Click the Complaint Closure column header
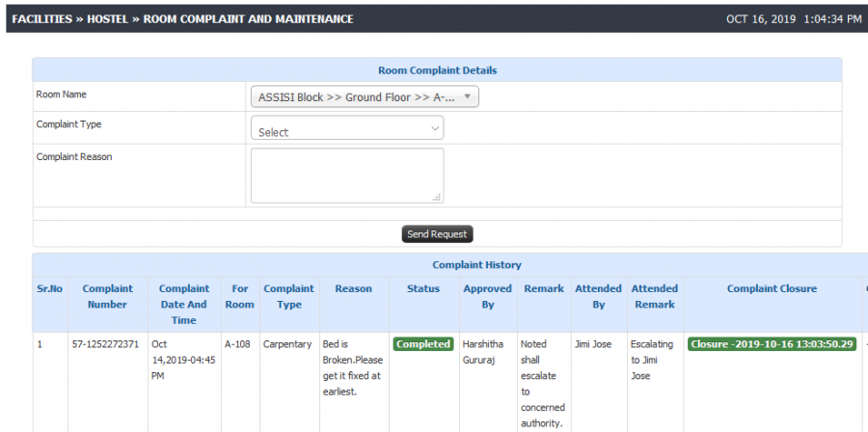Image resolution: width=868 pixels, height=432 pixels. point(772,288)
